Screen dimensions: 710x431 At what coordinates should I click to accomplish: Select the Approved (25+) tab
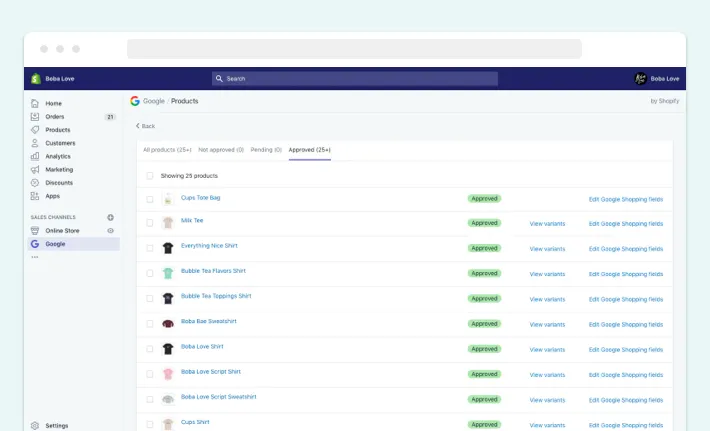(310, 150)
